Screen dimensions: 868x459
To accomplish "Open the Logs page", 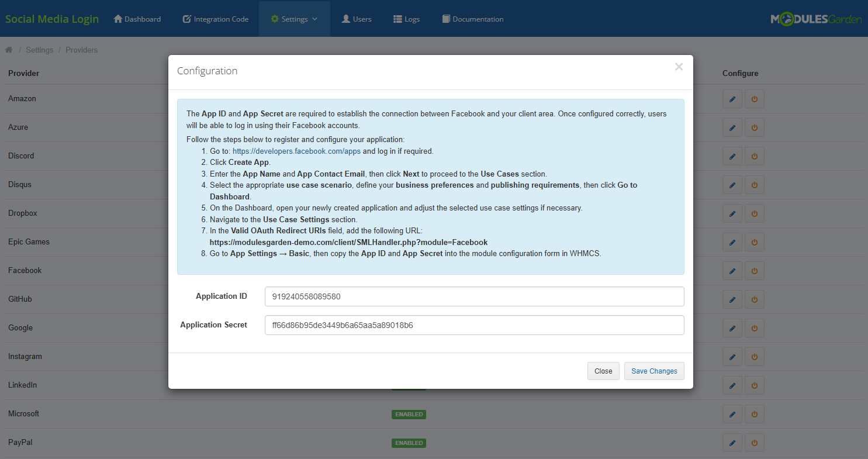I will [406, 18].
